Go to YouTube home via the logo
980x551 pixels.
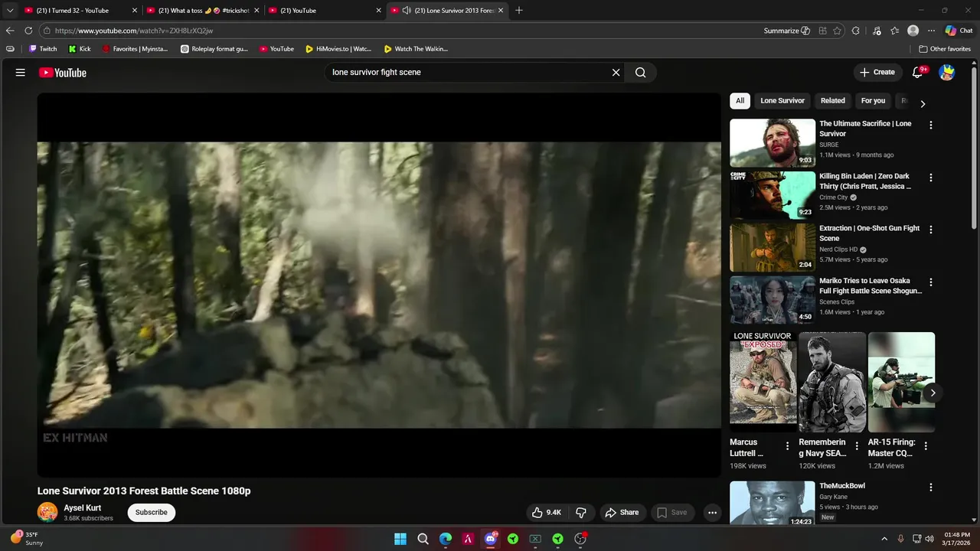(63, 73)
